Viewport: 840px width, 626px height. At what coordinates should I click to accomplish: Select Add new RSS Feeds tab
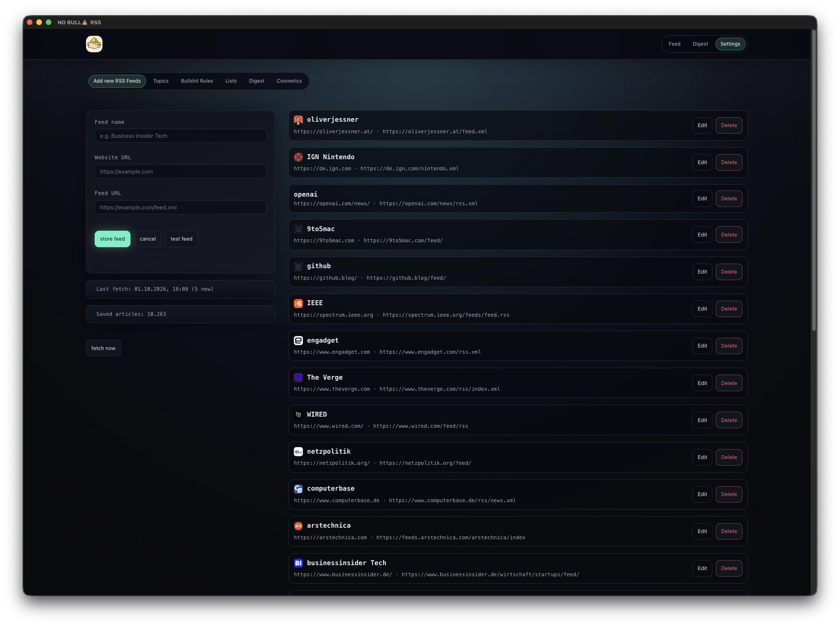tap(117, 81)
